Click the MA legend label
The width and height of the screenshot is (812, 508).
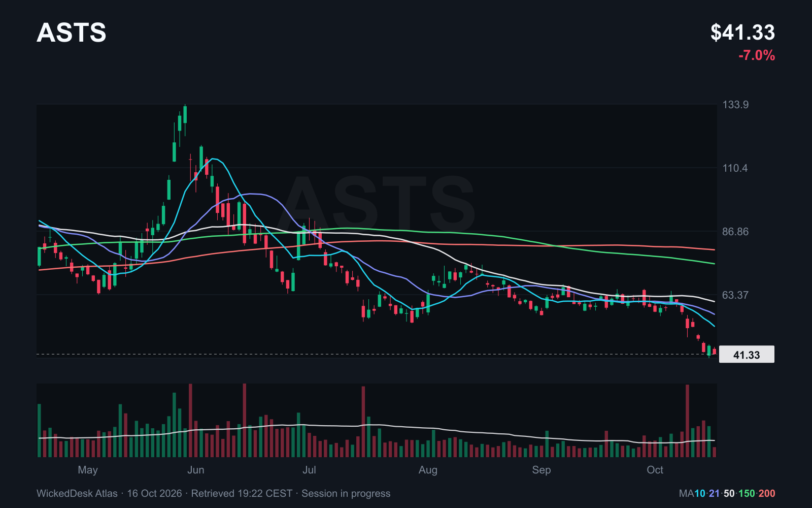tap(687, 493)
